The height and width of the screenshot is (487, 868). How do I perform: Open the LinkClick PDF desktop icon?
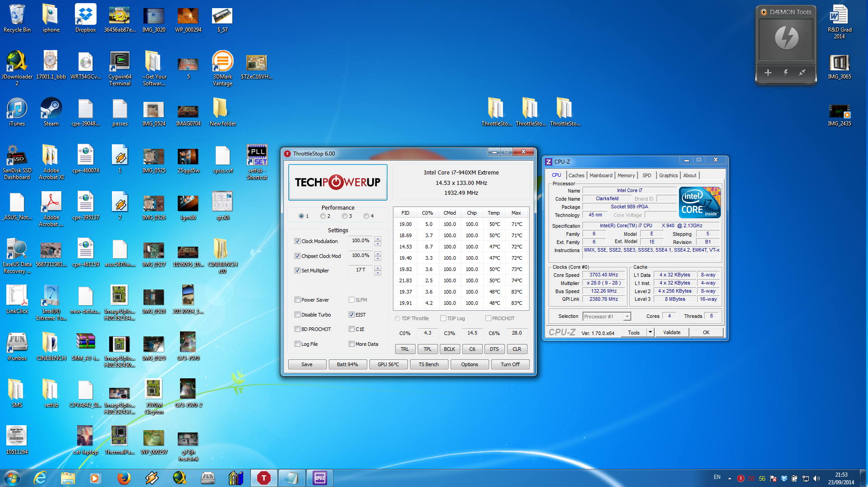pyautogui.click(x=17, y=299)
